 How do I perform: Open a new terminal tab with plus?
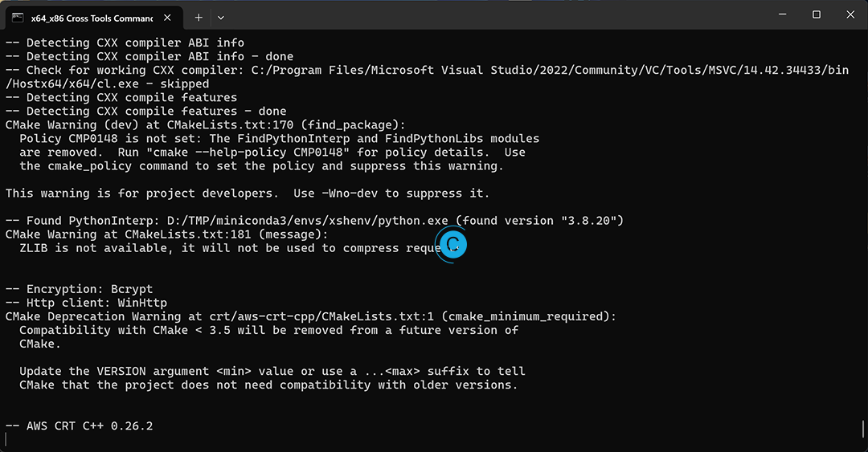[x=199, y=16]
